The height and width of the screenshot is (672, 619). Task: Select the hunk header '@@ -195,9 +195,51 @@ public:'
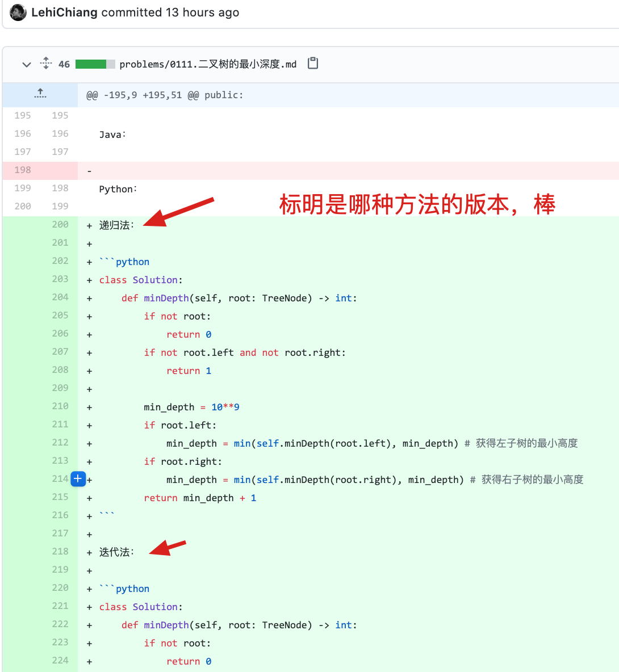pyautogui.click(x=165, y=95)
